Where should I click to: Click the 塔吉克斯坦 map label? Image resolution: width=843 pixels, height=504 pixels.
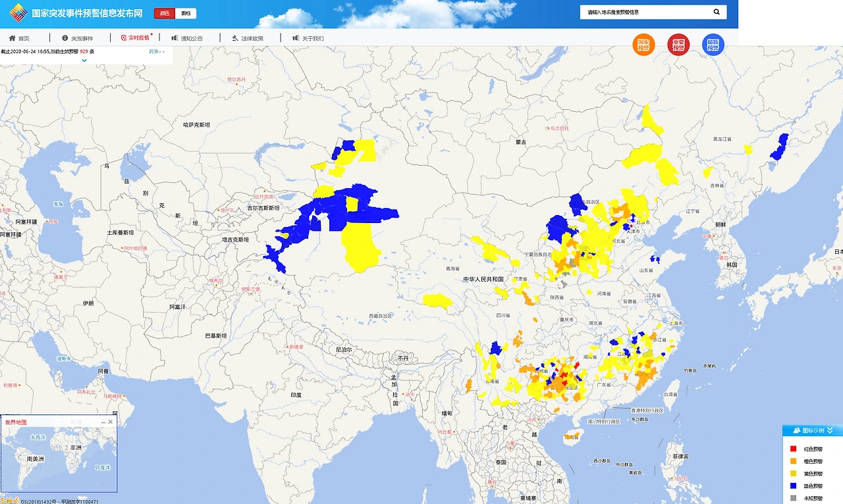235,240
